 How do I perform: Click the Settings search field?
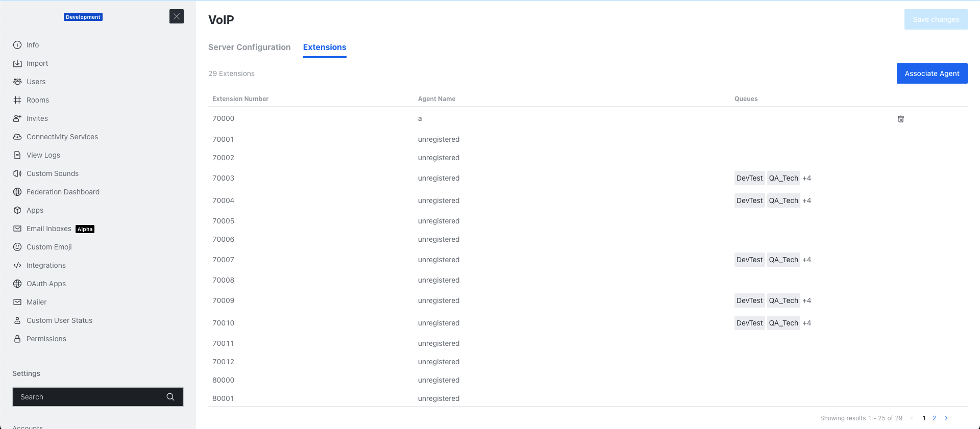click(98, 397)
